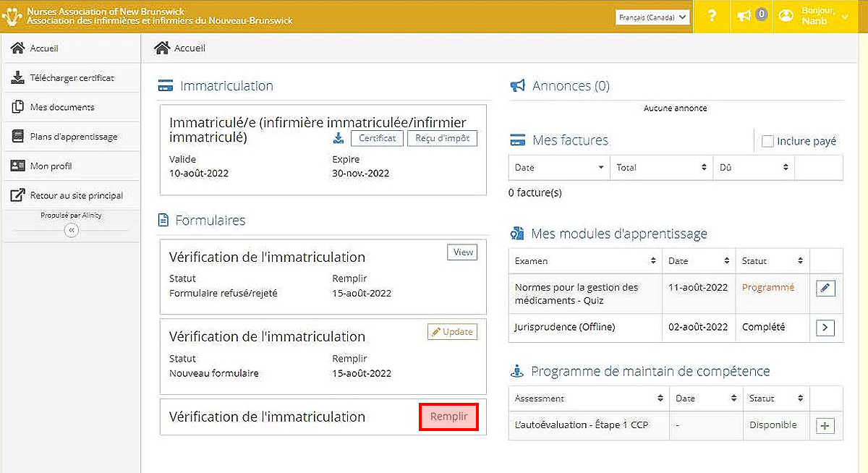Click plus icon for L'autoévaluation
Screen dimensions: 868x473
tap(825, 426)
